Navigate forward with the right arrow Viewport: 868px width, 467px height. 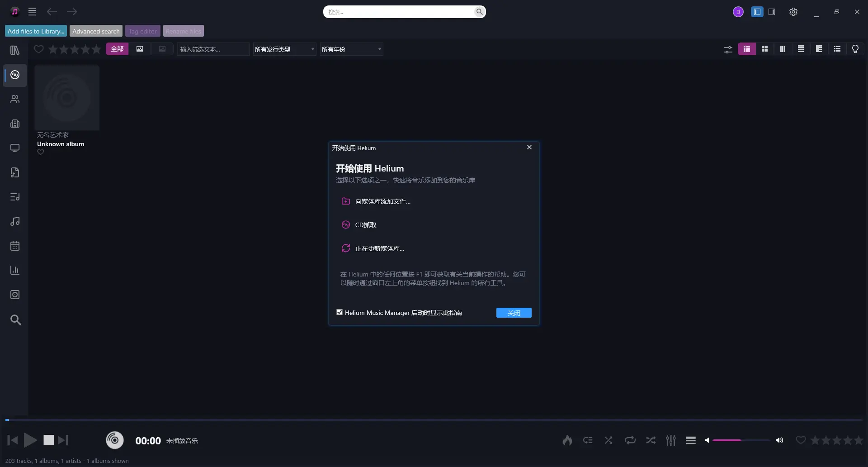(72, 12)
